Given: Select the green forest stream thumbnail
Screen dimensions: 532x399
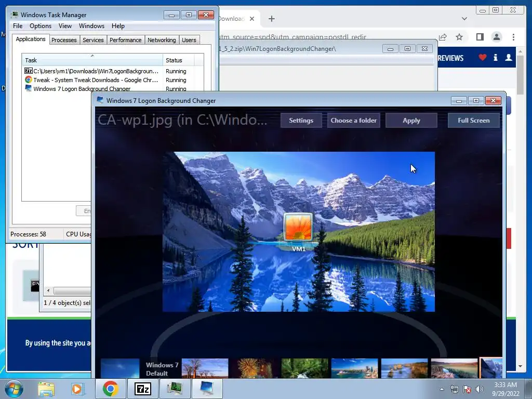Looking at the screenshot, I should click(304, 368).
